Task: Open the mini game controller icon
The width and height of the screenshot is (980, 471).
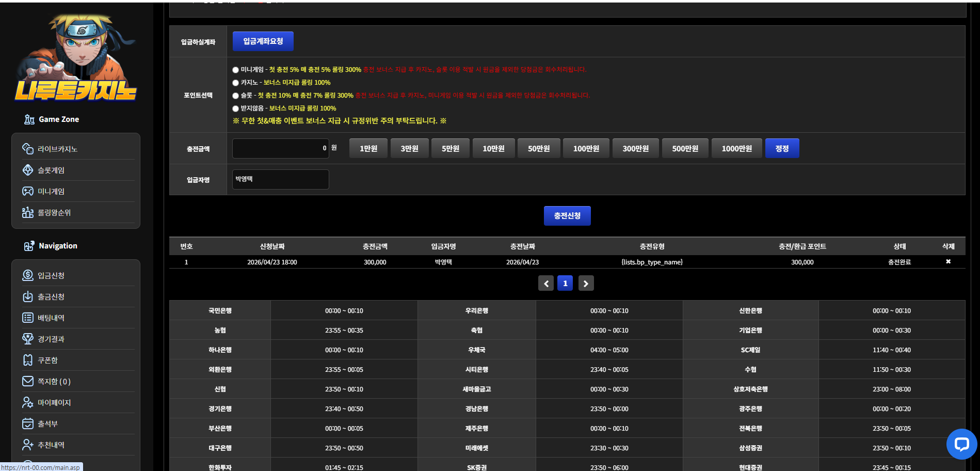Action: (28, 191)
